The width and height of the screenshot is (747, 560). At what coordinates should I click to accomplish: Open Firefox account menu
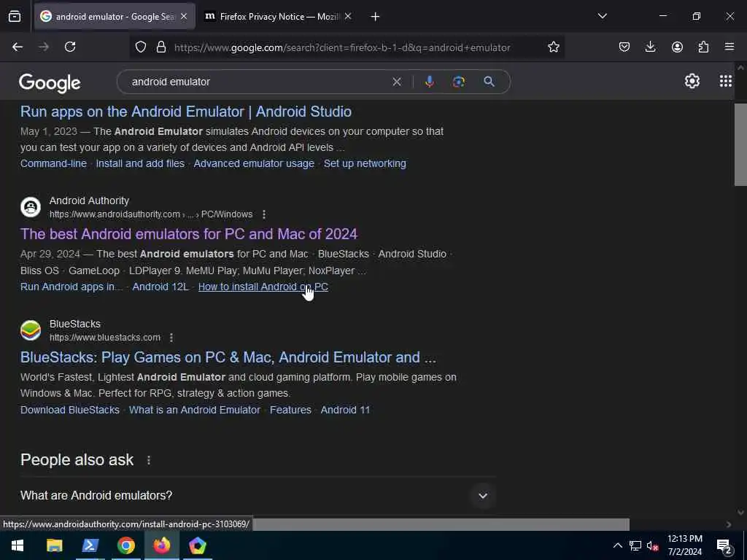coord(677,47)
